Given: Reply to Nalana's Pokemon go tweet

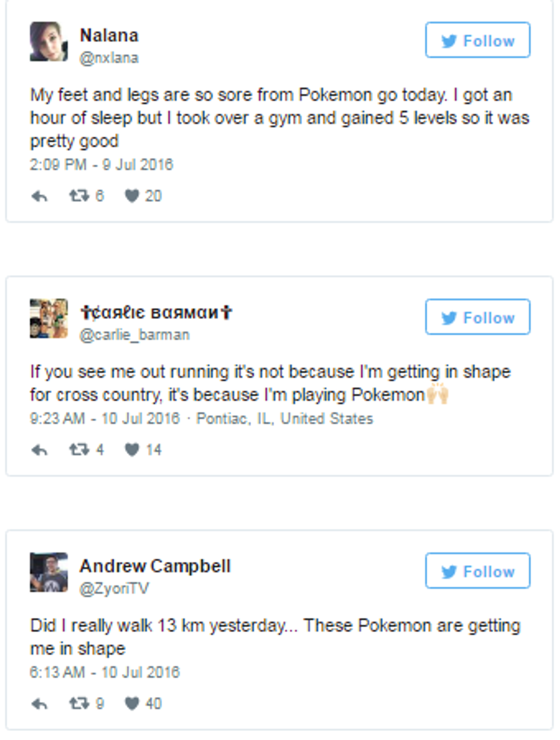Looking at the screenshot, I should click(x=39, y=197).
